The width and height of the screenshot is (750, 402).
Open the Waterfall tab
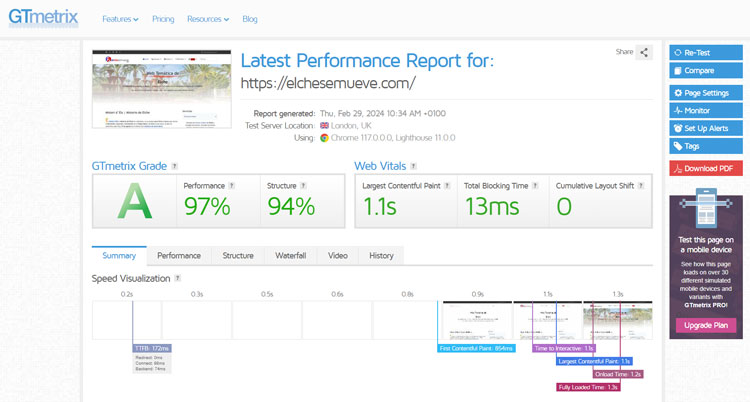tap(290, 256)
